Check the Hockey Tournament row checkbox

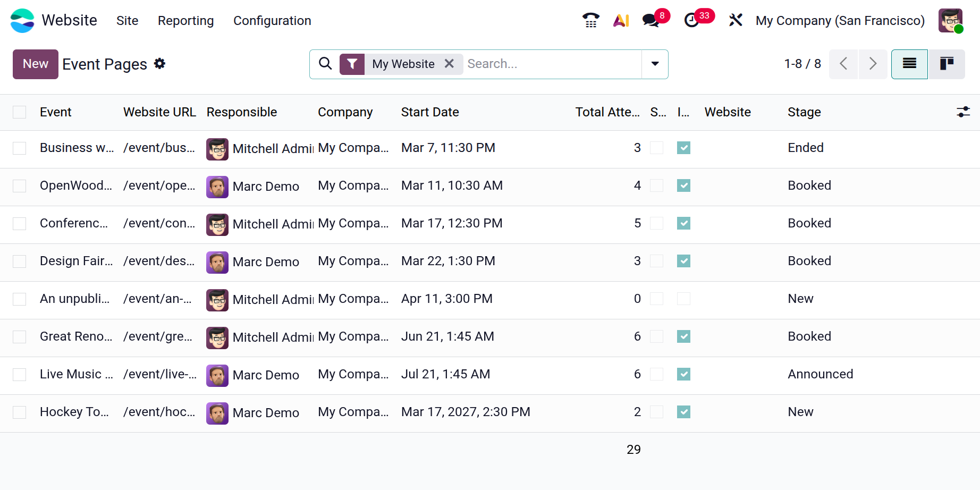[20, 412]
